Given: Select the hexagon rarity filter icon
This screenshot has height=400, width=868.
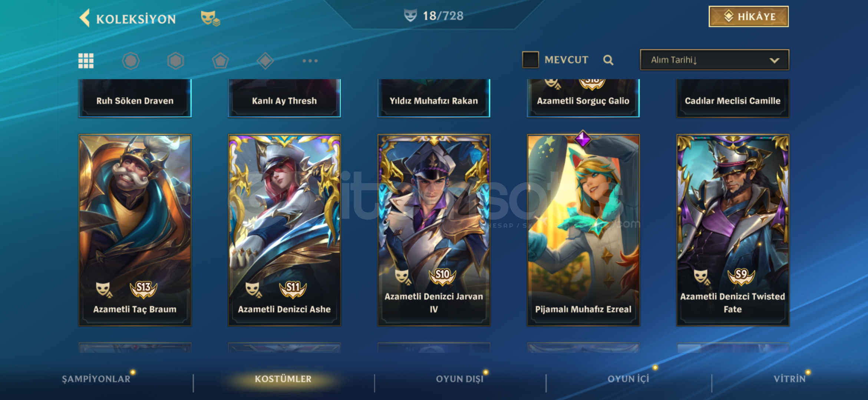Looking at the screenshot, I should tap(175, 61).
